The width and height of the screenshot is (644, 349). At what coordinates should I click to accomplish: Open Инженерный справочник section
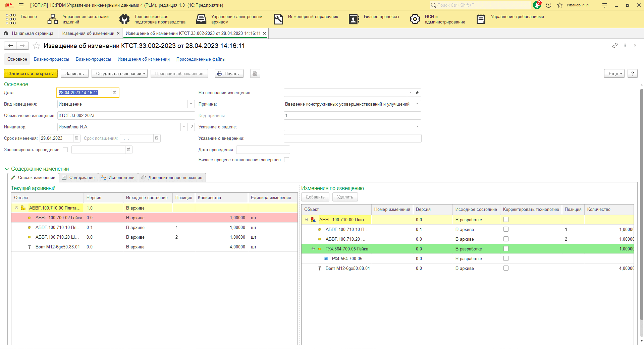tap(306, 19)
